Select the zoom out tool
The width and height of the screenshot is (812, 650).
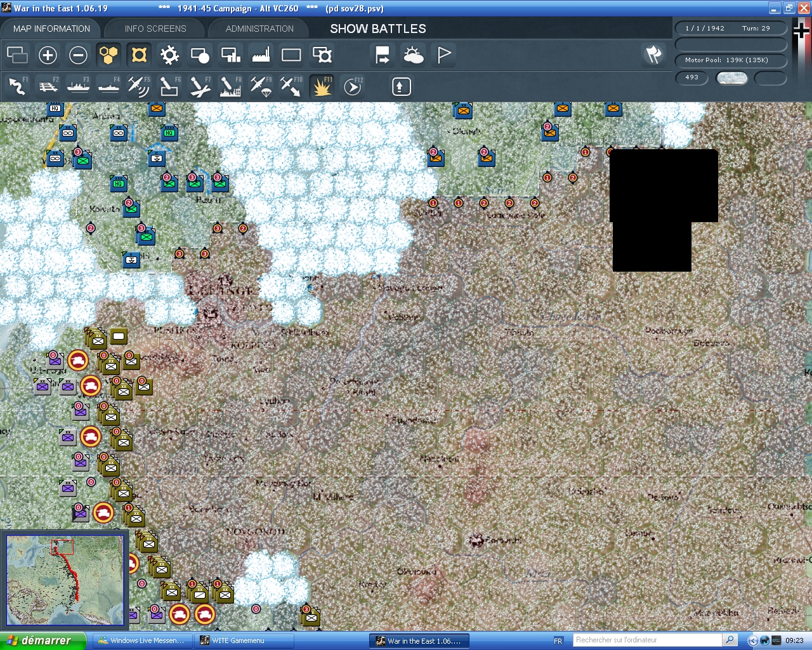pyautogui.click(x=78, y=55)
